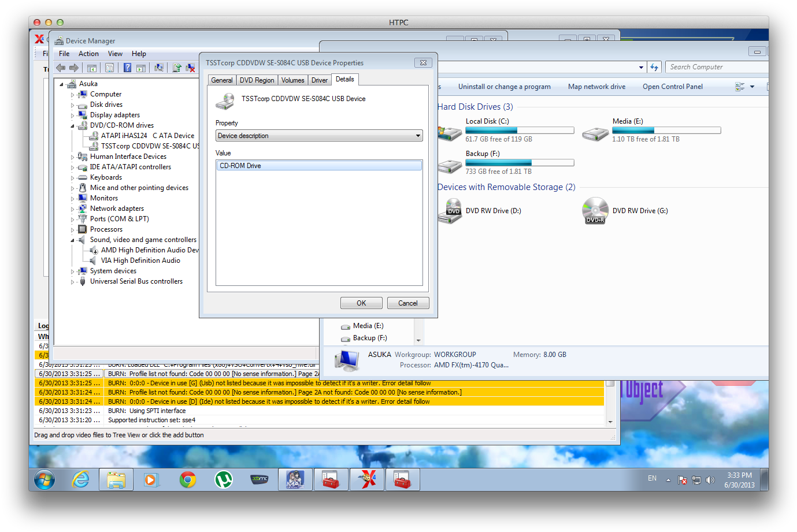Select the Keyboards node
797x532 pixels.
tap(106, 177)
